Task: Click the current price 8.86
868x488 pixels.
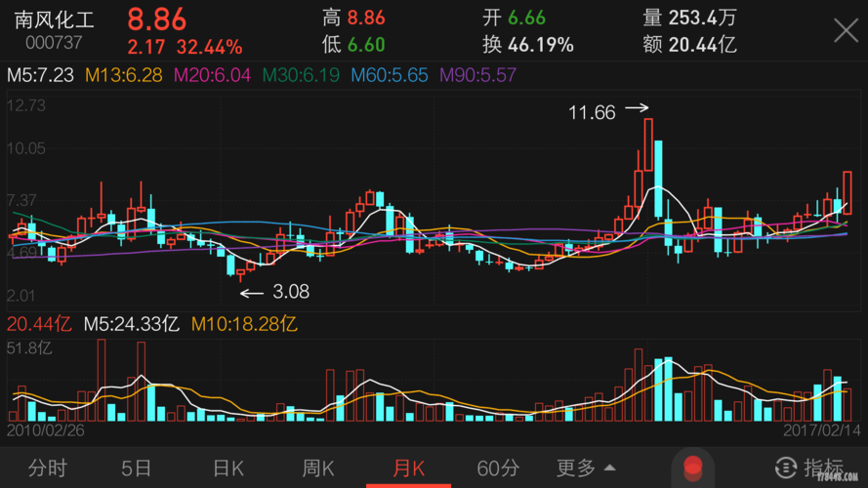Action: pyautogui.click(x=157, y=20)
